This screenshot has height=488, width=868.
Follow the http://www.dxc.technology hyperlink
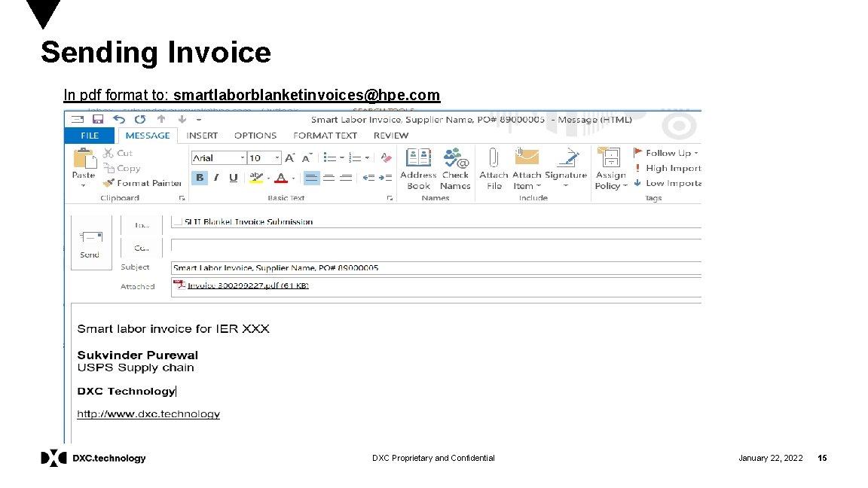(x=148, y=413)
